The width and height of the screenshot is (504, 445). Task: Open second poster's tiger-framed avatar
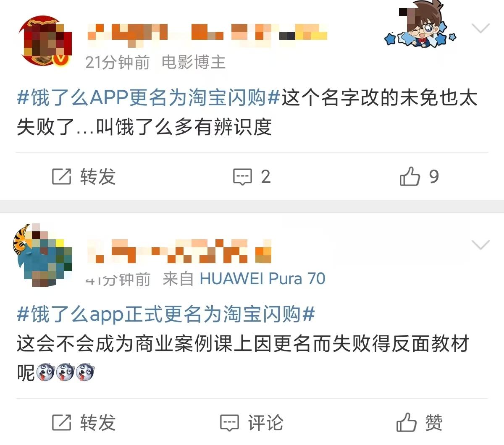coord(43,255)
